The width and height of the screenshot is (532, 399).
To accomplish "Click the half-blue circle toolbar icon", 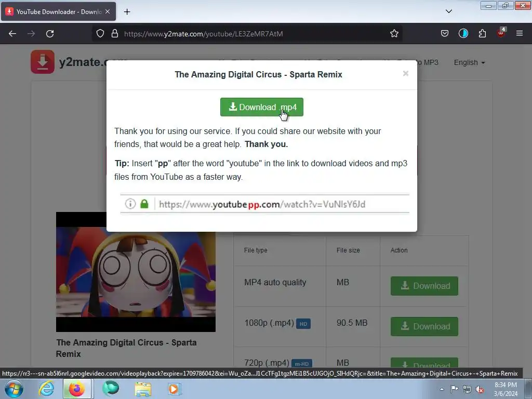I will point(463,34).
